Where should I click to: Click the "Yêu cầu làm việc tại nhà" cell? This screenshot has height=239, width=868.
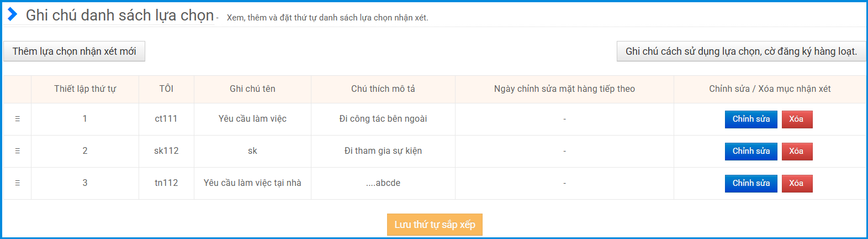(x=252, y=183)
